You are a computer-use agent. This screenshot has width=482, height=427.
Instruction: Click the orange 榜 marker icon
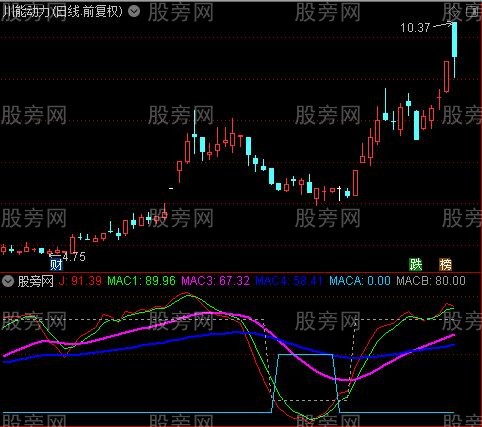click(x=445, y=264)
